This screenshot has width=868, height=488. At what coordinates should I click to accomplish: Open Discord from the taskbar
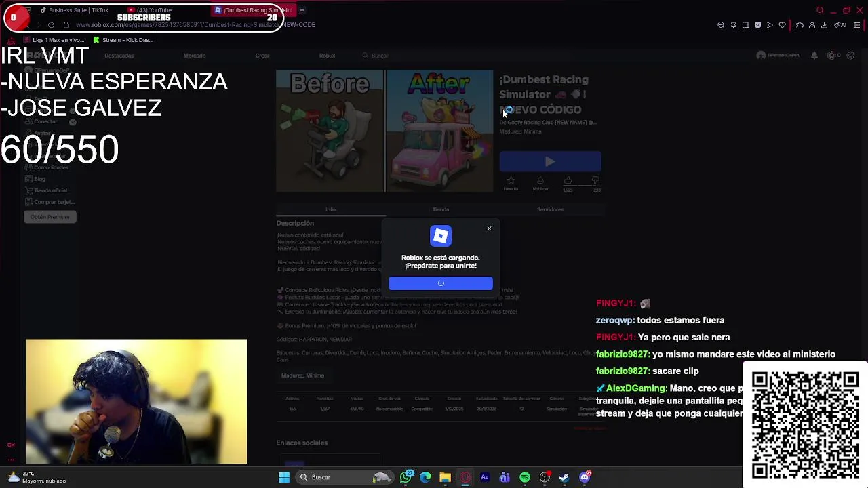[585, 477]
